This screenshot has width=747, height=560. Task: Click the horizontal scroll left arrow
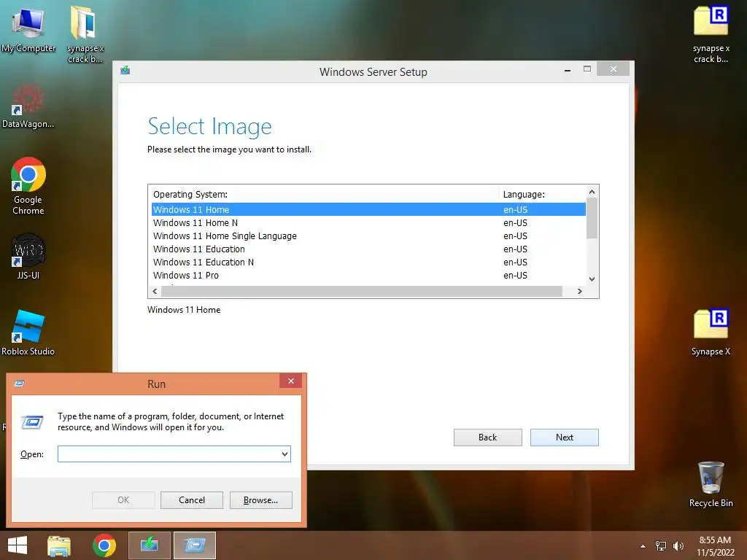coord(155,291)
